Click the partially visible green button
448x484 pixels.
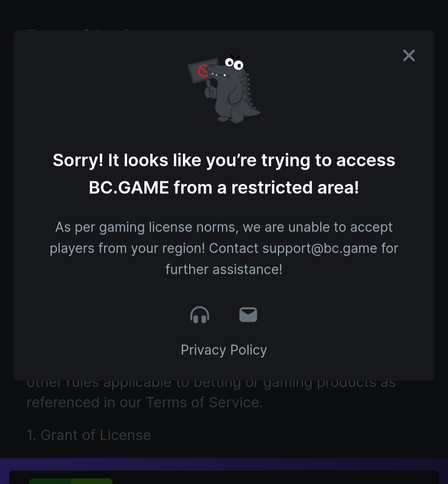click(71, 481)
